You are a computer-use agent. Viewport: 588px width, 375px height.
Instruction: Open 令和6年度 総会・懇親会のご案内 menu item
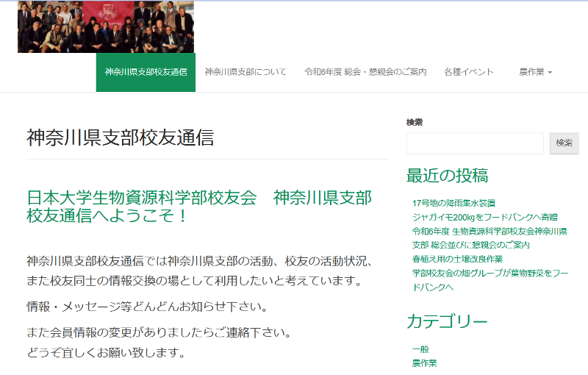tap(365, 72)
